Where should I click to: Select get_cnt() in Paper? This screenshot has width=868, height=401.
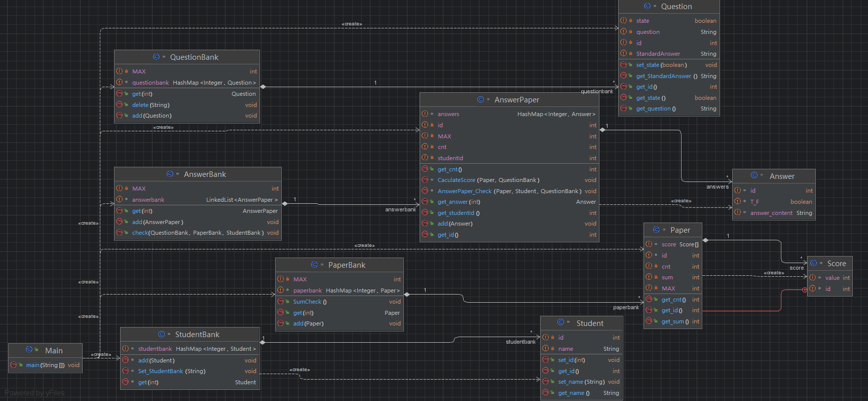[673, 300]
